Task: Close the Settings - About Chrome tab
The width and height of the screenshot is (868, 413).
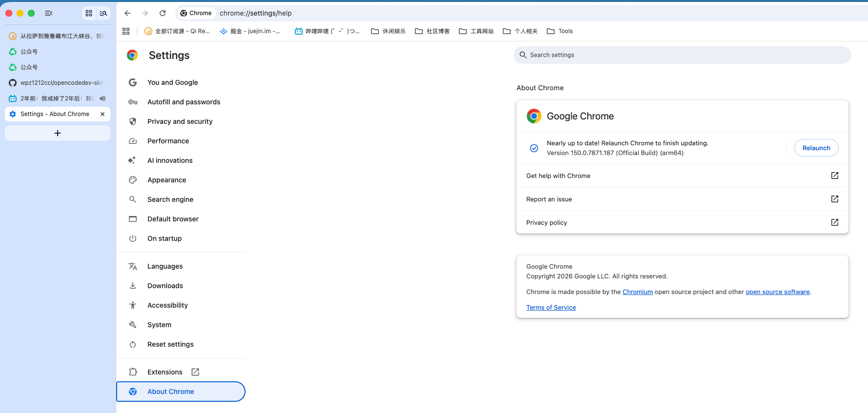Action: pos(103,114)
